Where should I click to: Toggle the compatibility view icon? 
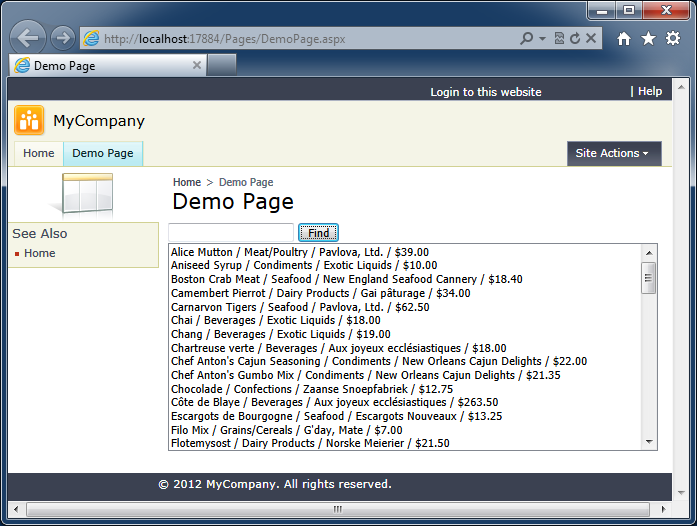pyautogui.click(x=559, y=38)
